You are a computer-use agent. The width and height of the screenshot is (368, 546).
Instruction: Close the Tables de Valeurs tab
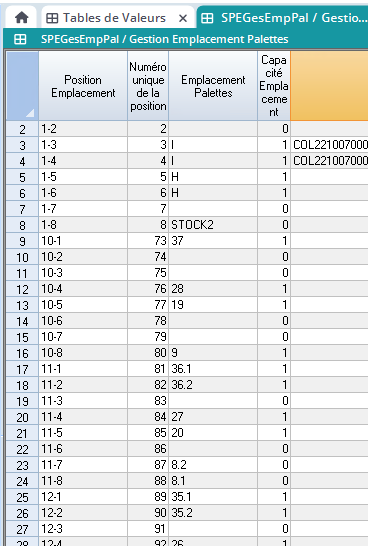click(183, 18)
